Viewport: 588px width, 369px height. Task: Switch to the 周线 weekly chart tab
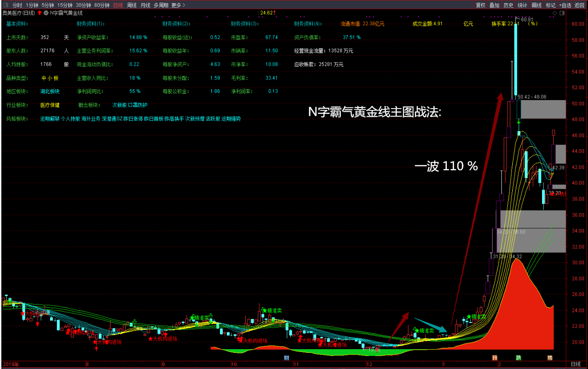[x=132, y=5]
